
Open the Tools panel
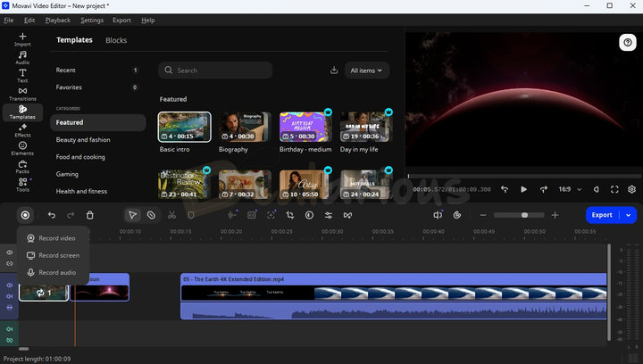(22, 185)
